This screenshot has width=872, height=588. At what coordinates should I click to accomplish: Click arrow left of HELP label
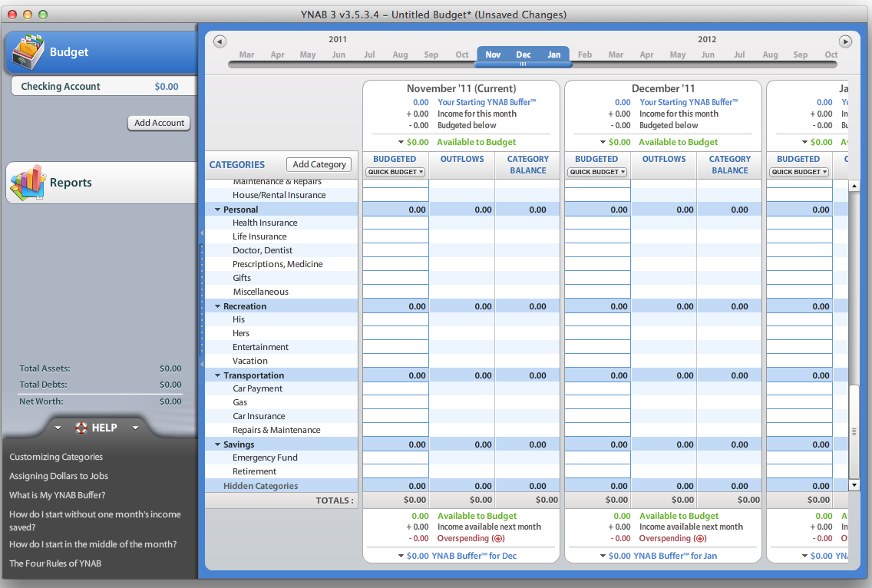[x=58, y=428]
